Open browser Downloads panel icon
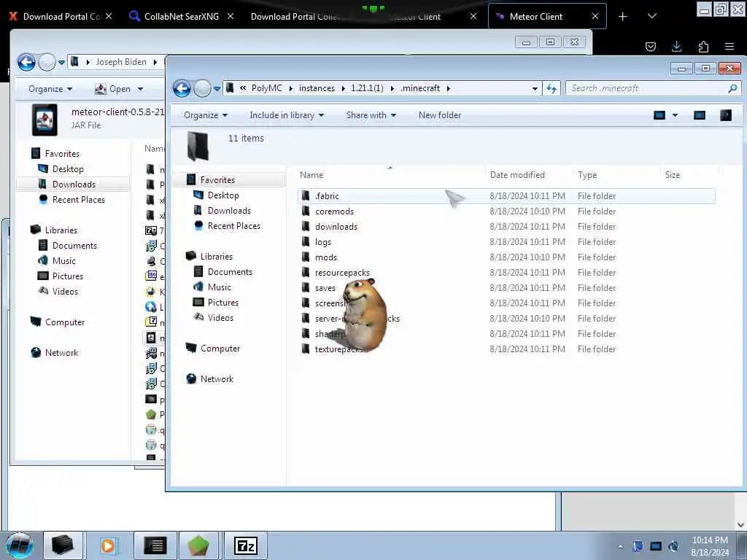This screenshot has height=560, width=747. 676,46
